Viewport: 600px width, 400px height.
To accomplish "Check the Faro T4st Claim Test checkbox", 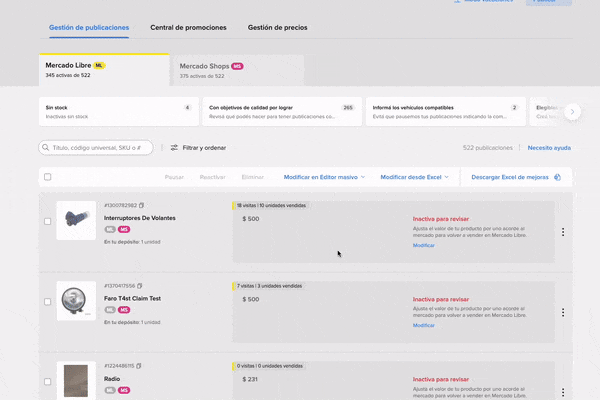I will (47, 302).
